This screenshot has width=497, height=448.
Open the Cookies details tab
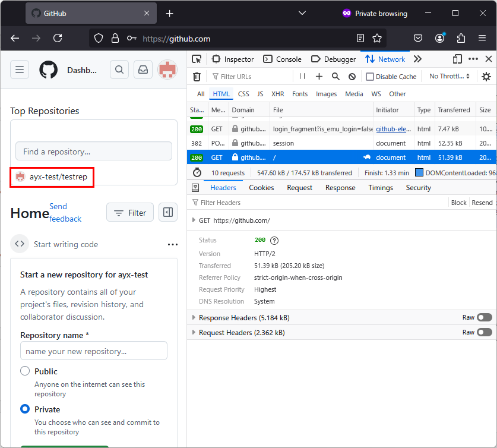tap(261, 188)
